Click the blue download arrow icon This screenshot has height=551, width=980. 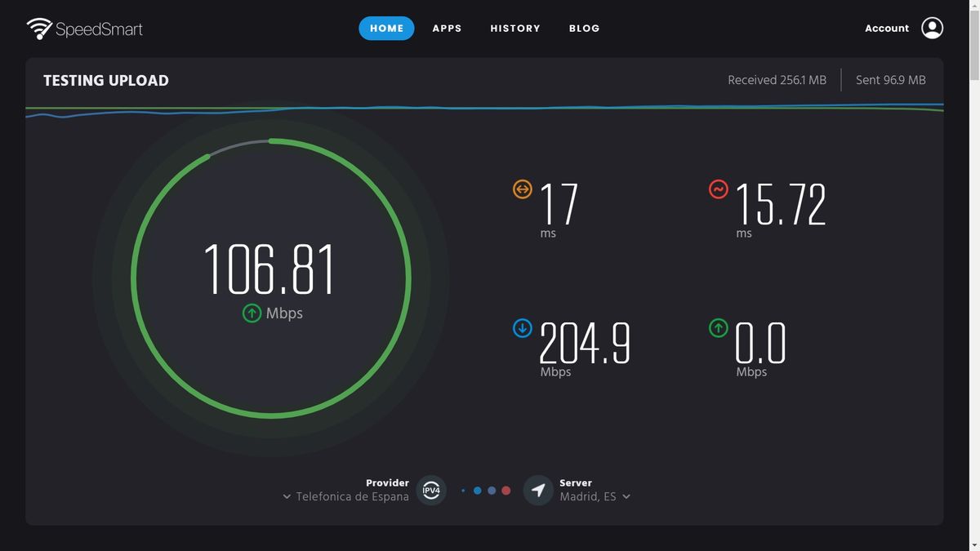[521, 328]
